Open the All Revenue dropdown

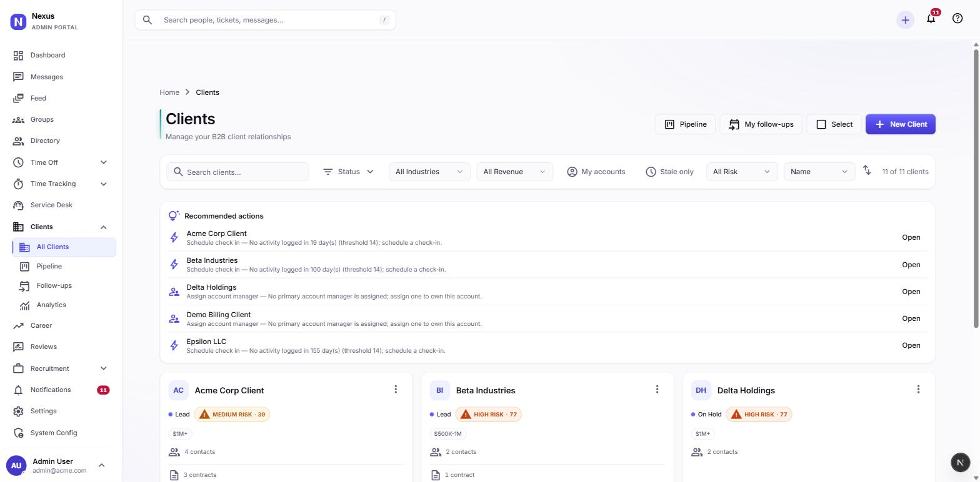pyautogui.click(x=514, y=172)
